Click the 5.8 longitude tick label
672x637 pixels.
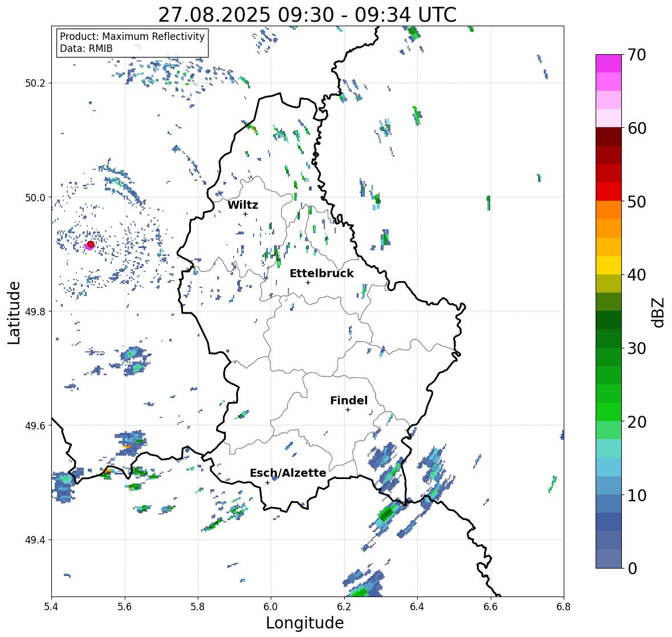coord(198,607)
